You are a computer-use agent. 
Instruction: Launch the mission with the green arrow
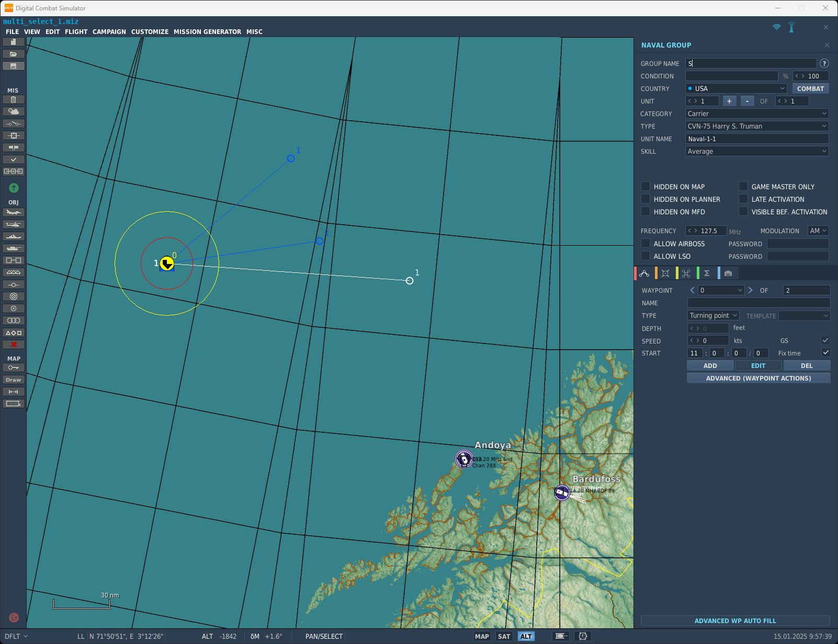click(14, 188)
